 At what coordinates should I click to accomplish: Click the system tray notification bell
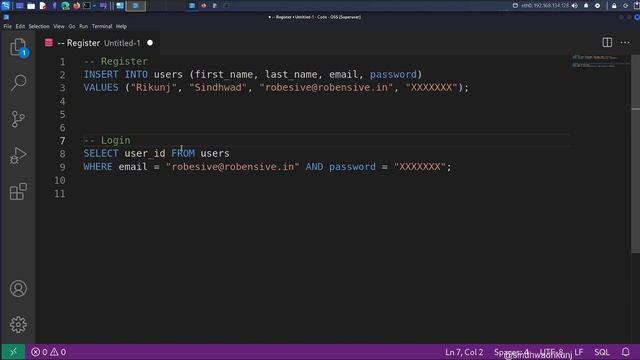(586, 6)
